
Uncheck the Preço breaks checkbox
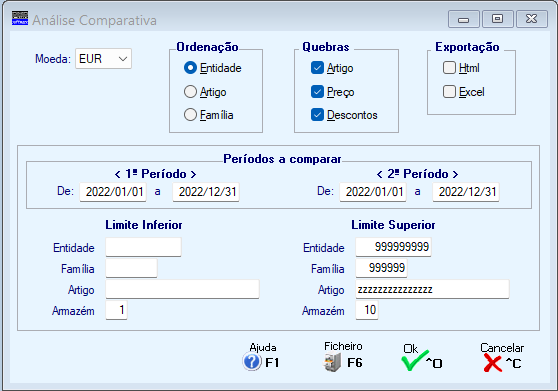(x=317, y=92)
